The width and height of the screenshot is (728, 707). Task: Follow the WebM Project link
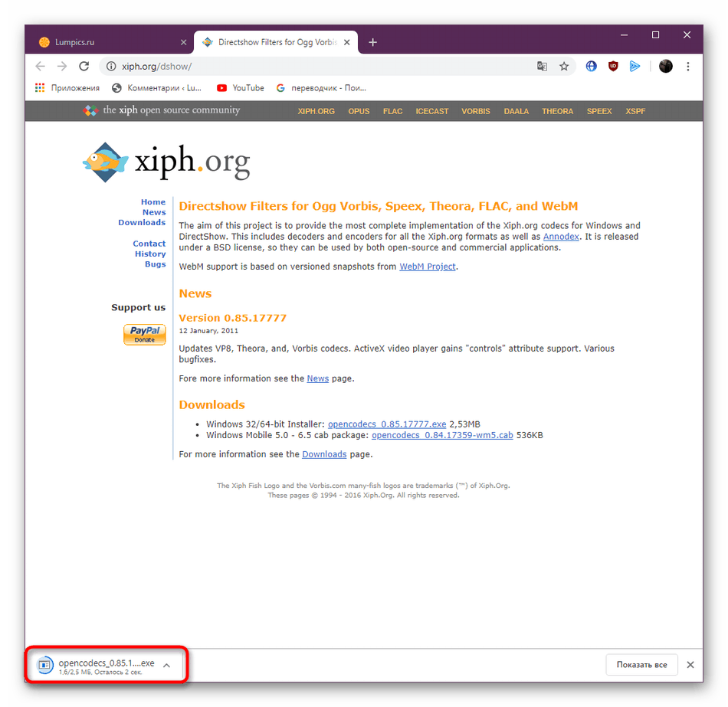point(427,267)
